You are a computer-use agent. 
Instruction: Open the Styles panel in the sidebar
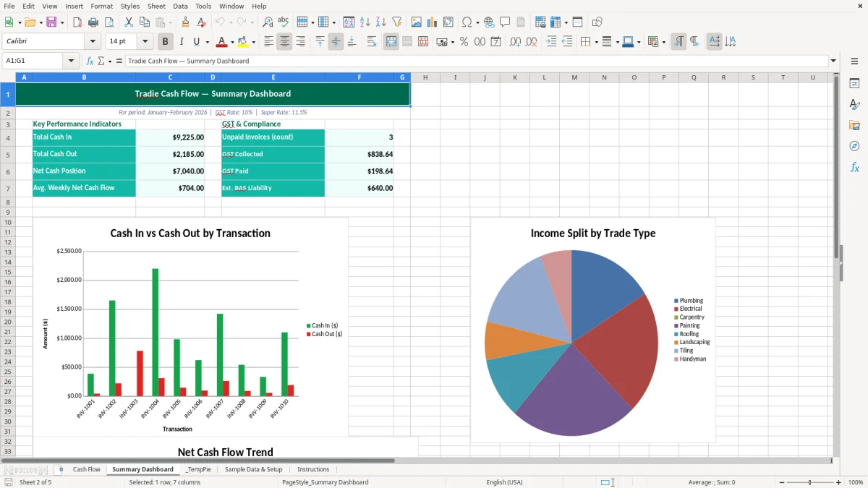[x=854, y=104]
